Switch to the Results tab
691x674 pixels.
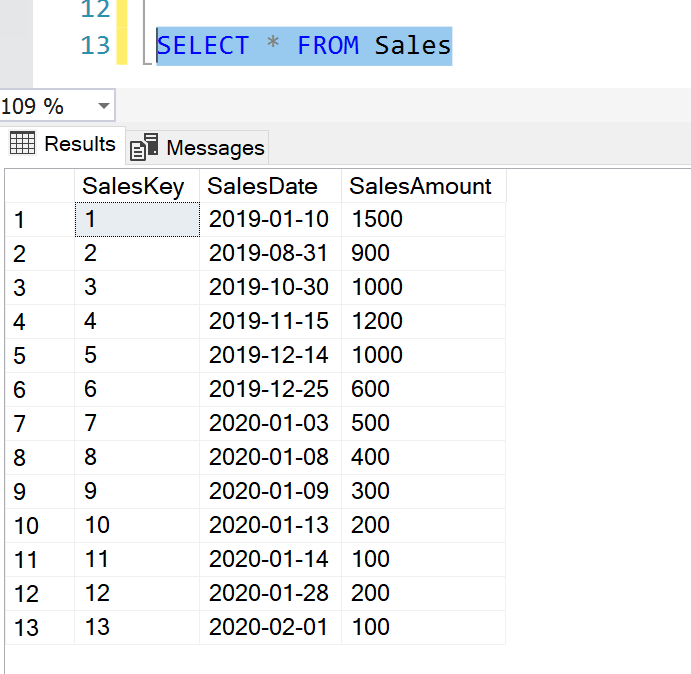coord(79,144)
